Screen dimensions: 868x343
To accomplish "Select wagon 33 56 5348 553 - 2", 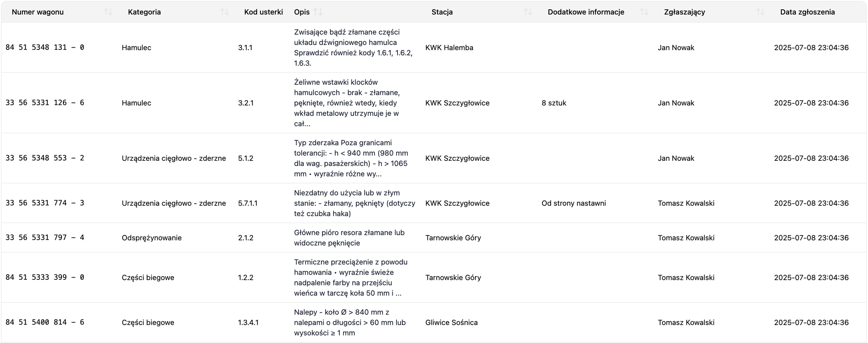I will point(45,158).
